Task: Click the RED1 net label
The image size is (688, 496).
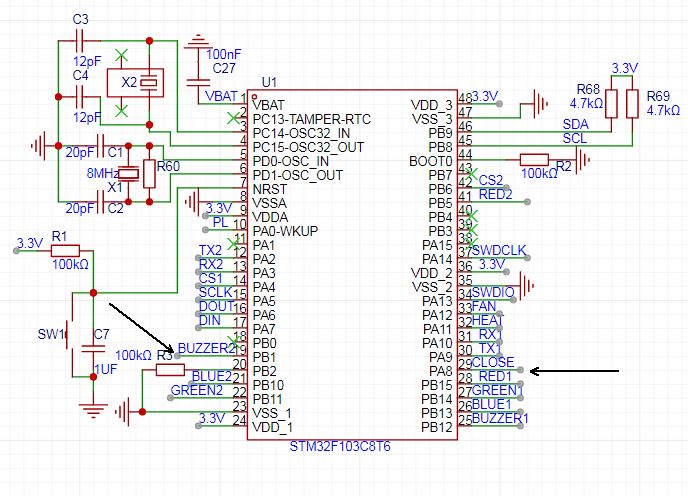Action: (495, 377)
